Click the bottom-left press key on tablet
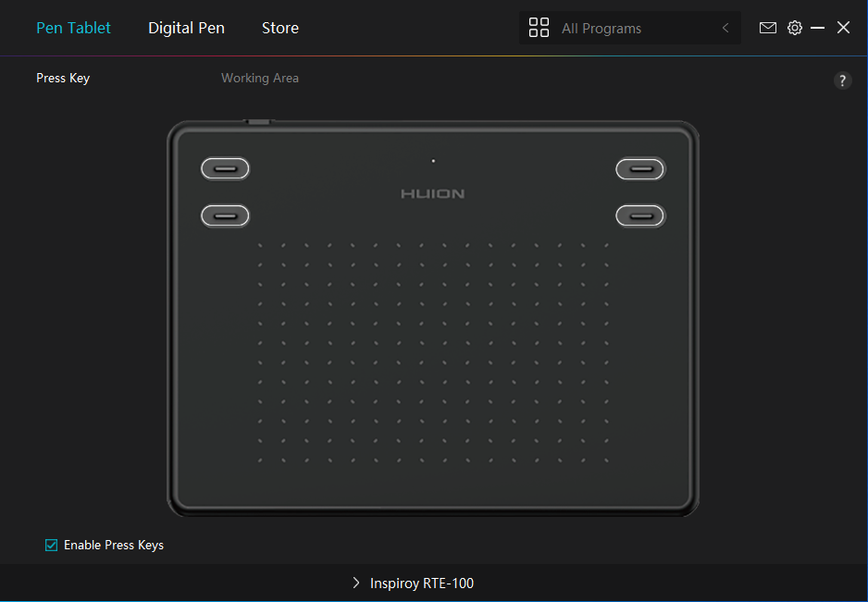This screenshot has height=602, width=868. click(x=225, y=215)
